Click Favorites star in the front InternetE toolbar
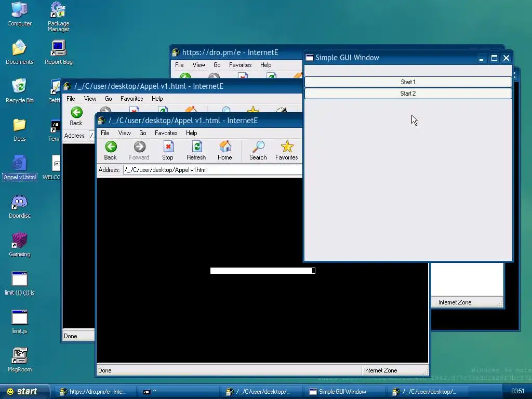This screenshot has width=532, height=399. [286, 150]
